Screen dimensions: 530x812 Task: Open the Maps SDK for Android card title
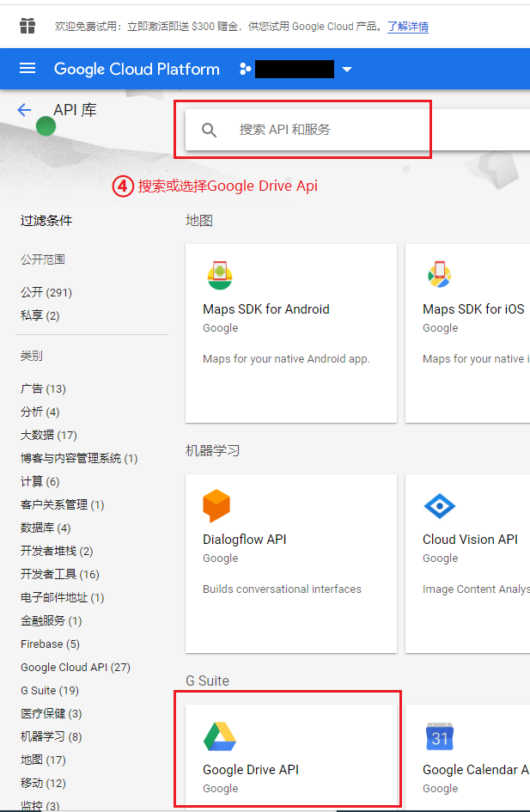[266, 309]
